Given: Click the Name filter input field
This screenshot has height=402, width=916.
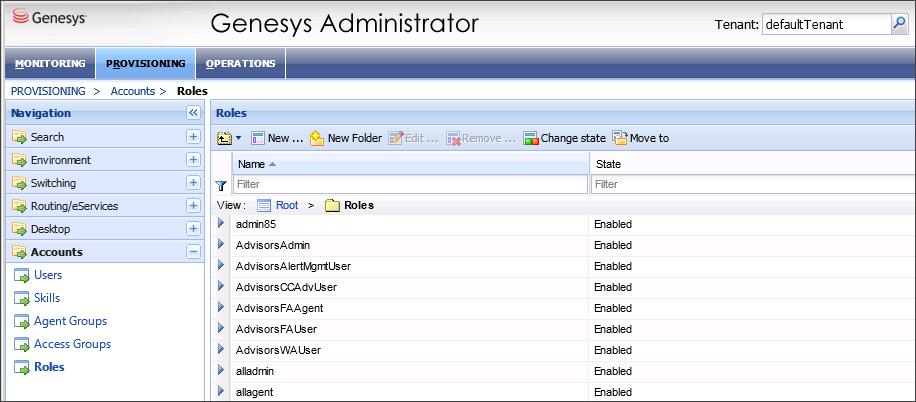Looking at the screenshot, I should 410,185.
